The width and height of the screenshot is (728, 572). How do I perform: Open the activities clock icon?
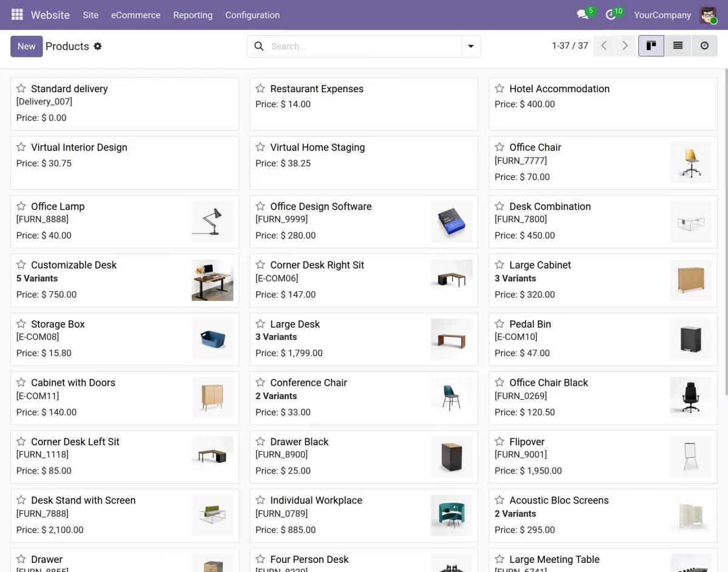611,15
